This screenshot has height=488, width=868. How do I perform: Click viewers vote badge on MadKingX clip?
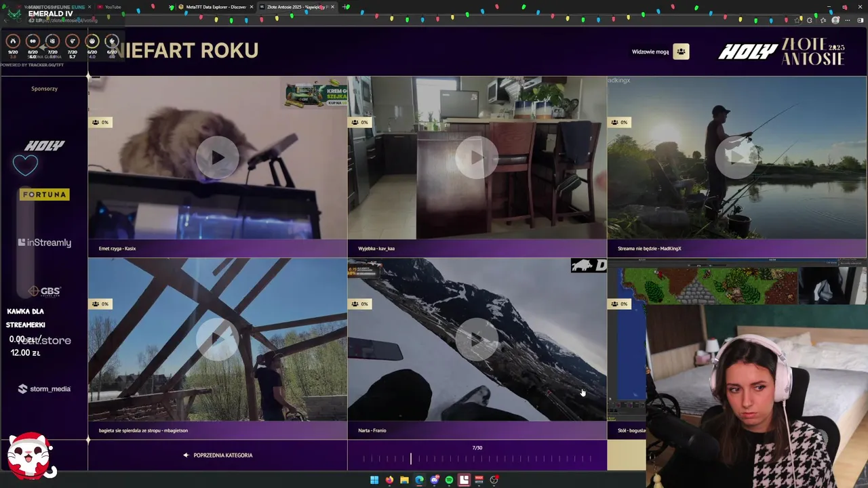(x=619, y=122)
